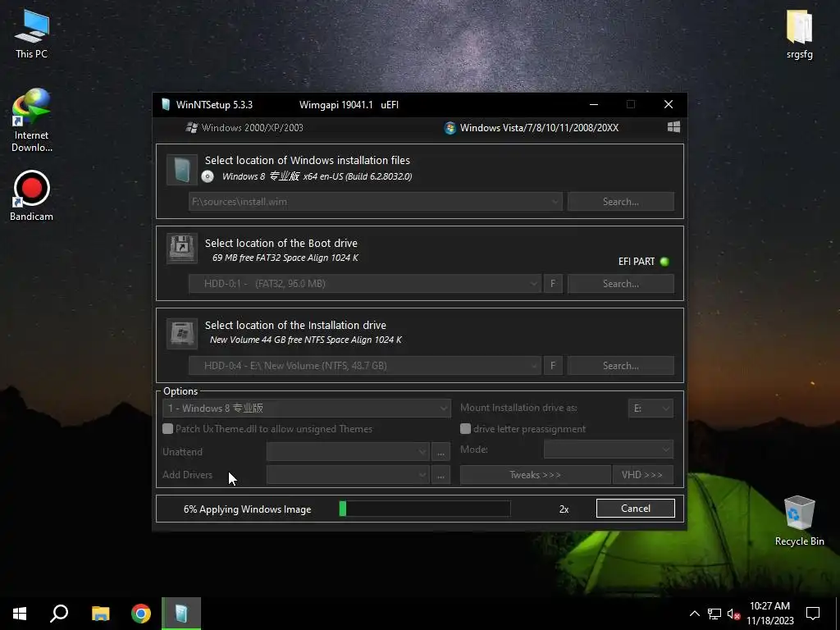Cancel the Windows image applying

point(636,509)
